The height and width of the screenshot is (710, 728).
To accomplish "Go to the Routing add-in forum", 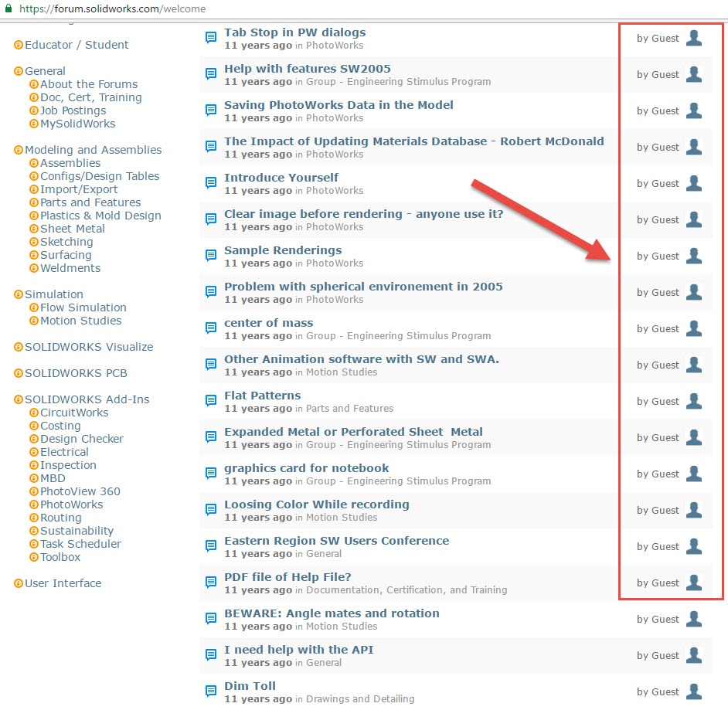I will coord(60,518).
